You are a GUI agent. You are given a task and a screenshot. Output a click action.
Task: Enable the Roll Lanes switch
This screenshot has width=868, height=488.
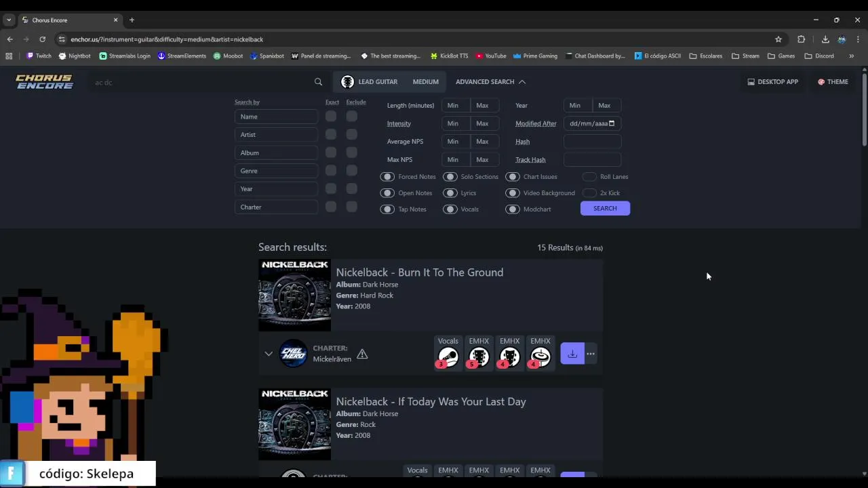589,177
